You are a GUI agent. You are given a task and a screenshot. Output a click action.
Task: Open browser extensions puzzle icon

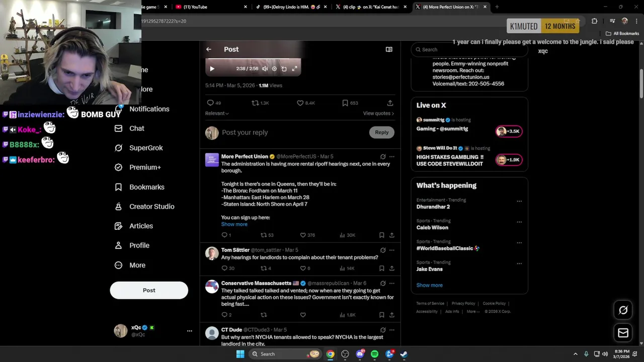tap(595, 21)
